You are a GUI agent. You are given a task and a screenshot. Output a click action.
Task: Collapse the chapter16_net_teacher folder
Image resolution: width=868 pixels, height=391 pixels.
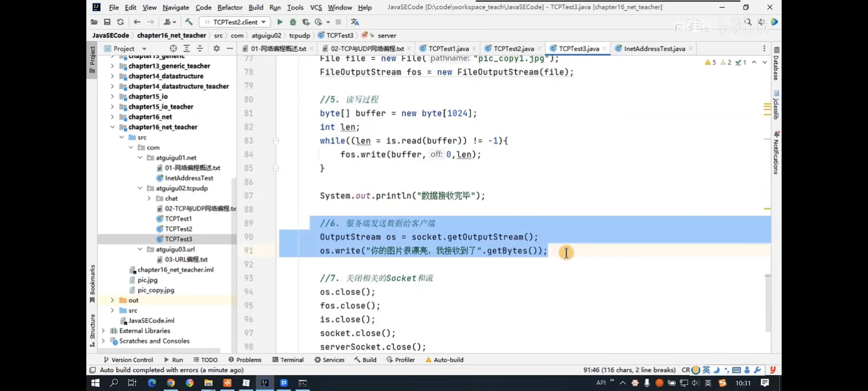coord(112,127)
